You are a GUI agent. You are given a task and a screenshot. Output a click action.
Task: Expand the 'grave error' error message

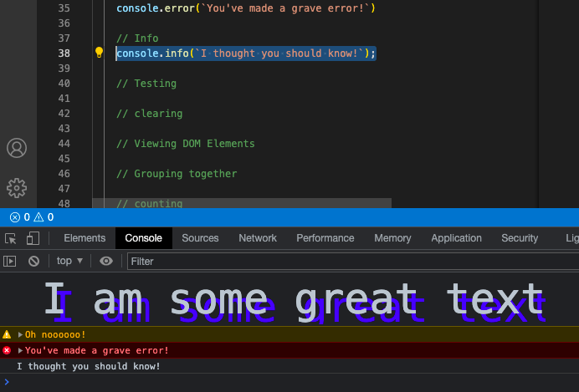tap(21, 350)
